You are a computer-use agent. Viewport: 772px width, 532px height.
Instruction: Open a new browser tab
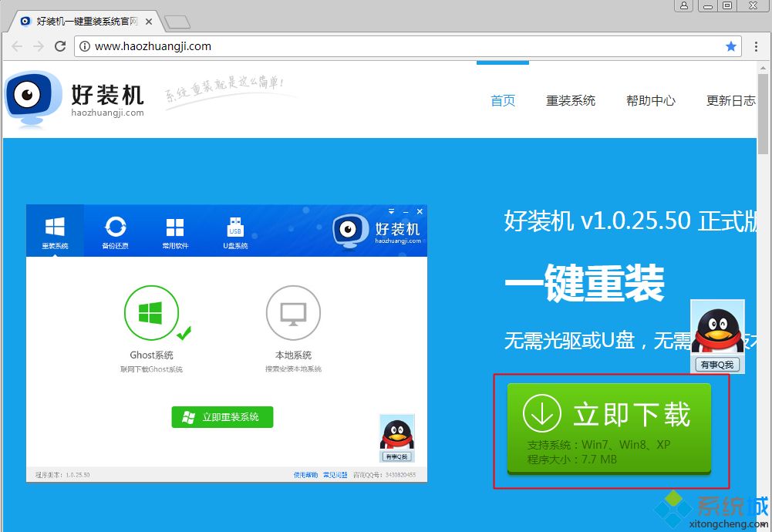point(177,22)
